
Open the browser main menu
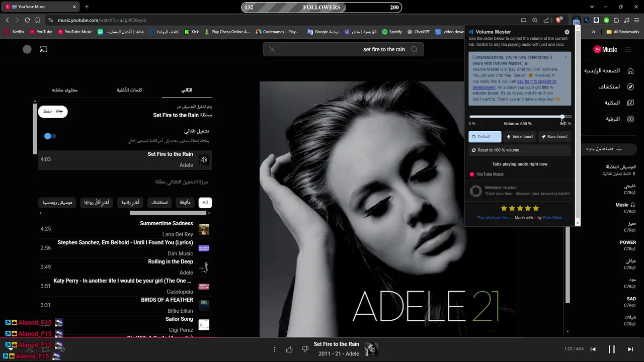(636, 20)
